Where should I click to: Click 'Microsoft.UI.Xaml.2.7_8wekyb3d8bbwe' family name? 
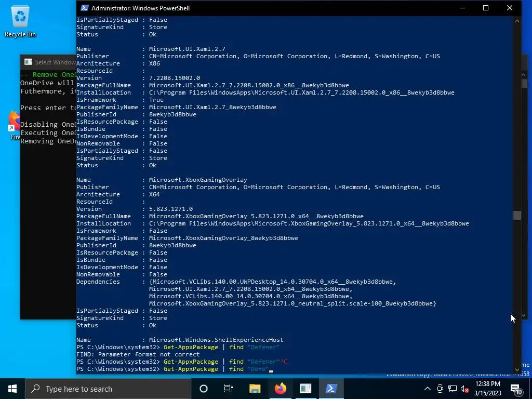212,107
